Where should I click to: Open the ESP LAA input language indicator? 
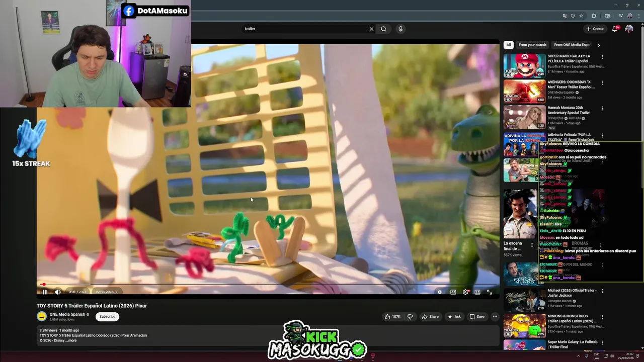596,356
